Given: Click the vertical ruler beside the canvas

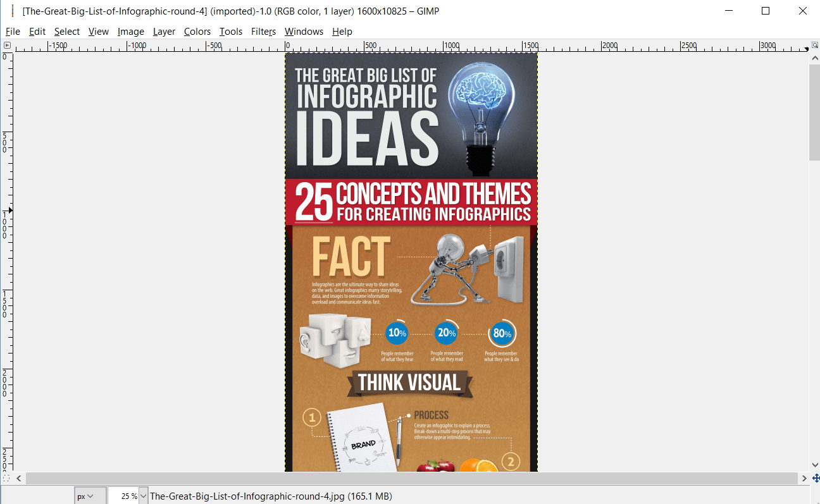Looking at the screenshot, I should [x=7, y=253].
